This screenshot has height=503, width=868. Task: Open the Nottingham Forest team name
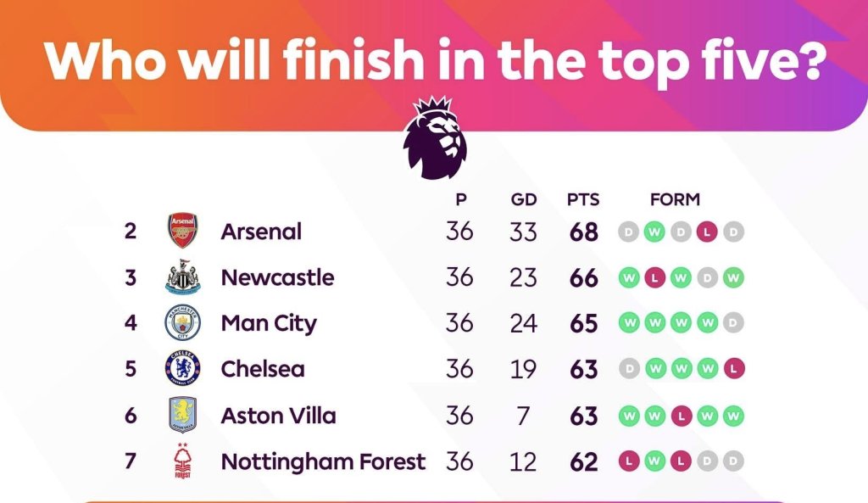coord(323,461)
